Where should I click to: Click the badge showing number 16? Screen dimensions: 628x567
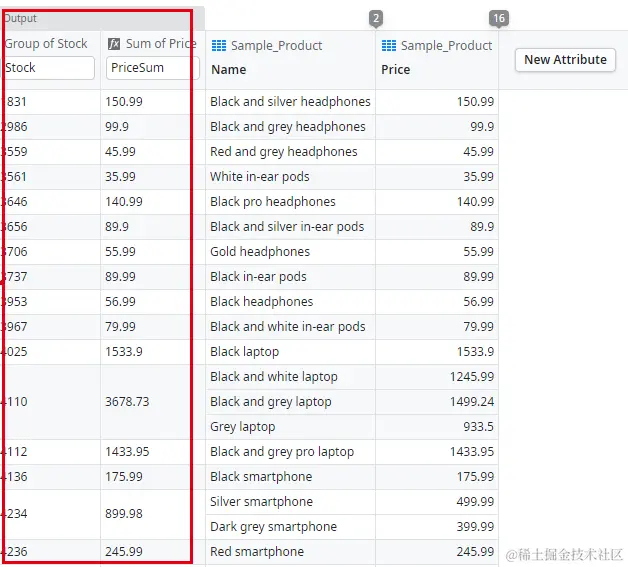pyautogui.click(x=499, y=18)
